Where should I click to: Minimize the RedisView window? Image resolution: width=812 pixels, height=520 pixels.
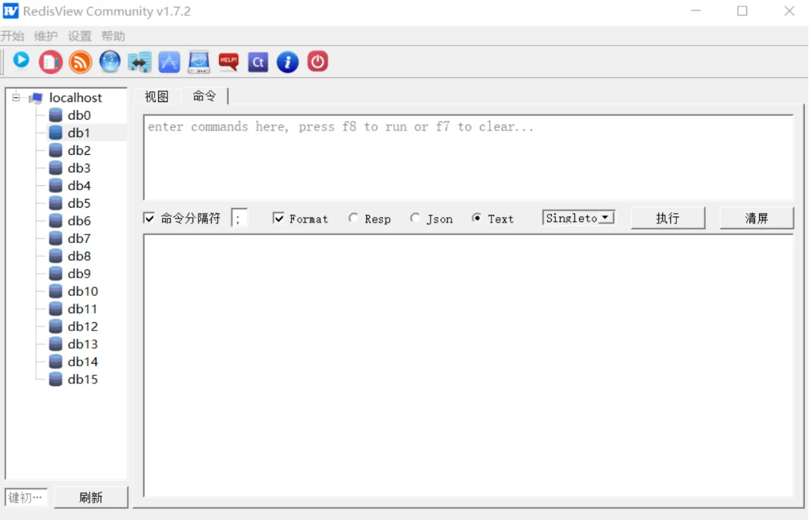coord(695,11)
